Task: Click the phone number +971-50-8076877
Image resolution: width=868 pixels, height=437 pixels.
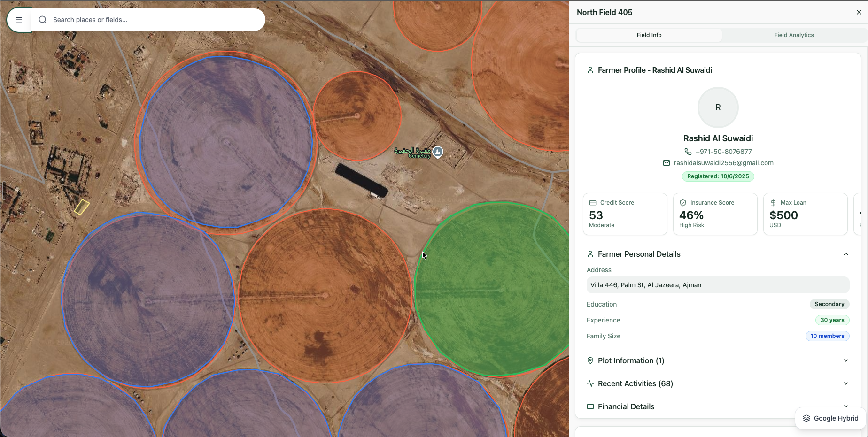Action: pos(723,152)
